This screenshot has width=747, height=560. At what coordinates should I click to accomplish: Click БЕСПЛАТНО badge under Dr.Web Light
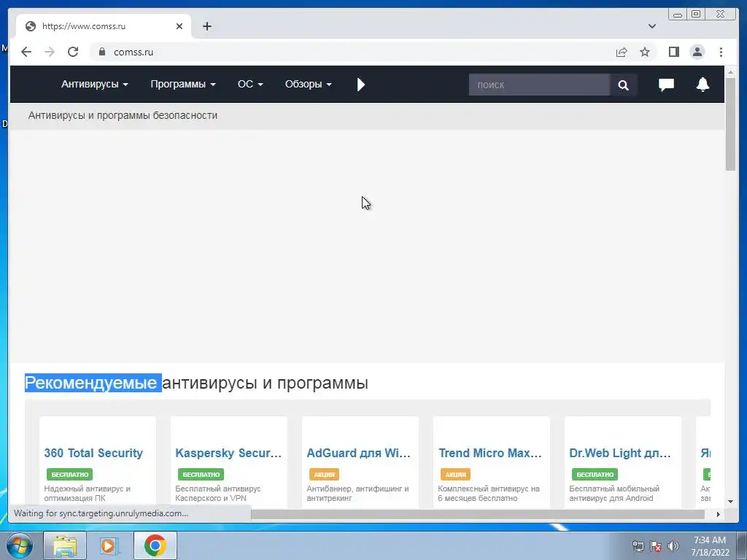[x=595, y=474]
